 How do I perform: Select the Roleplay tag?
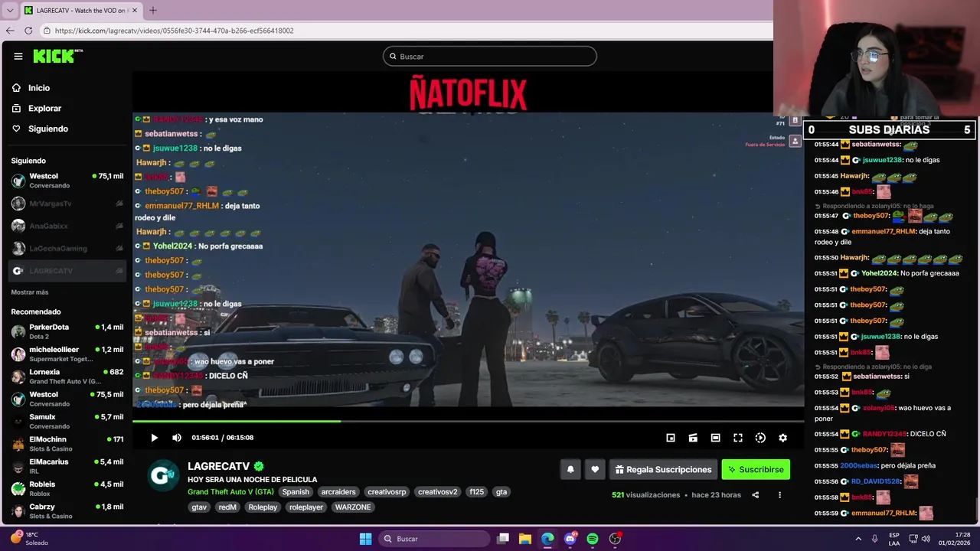click(x=263, y=507)
